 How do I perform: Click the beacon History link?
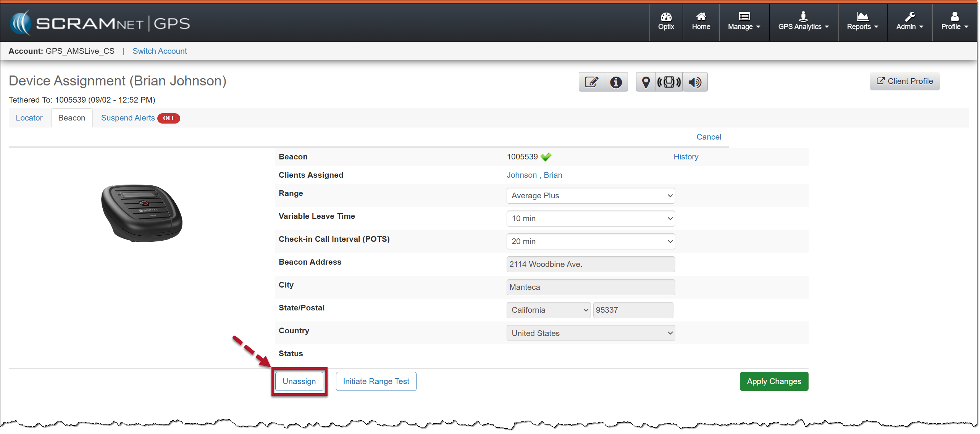click(x=686, y=157)
